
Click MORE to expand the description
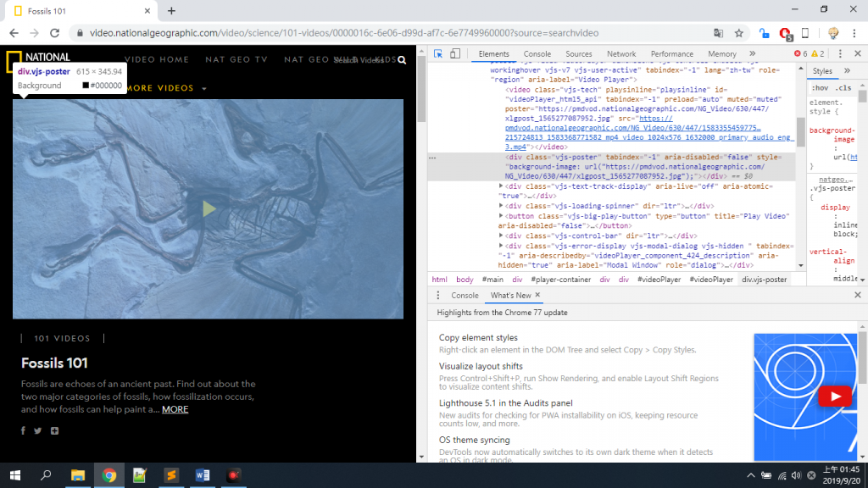(x=175, y=409)
